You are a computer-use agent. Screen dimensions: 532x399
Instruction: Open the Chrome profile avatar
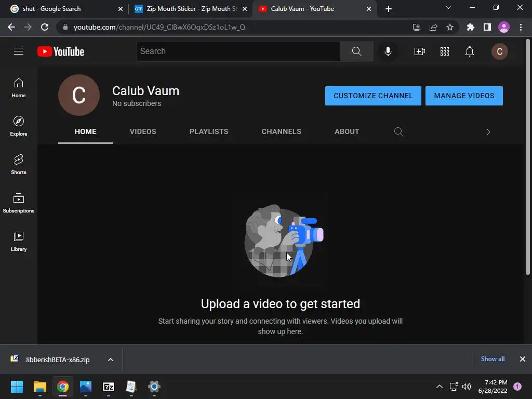click(504, 27)
